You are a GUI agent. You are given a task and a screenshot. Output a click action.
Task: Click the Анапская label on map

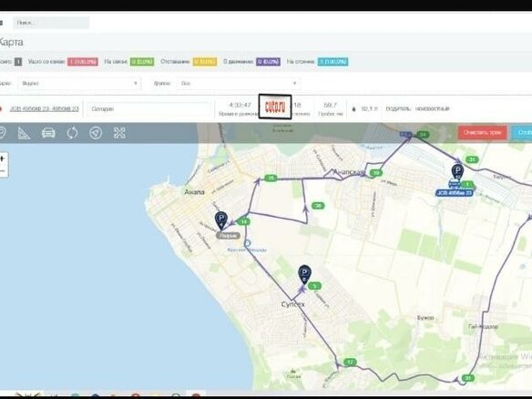pos(349,172)
